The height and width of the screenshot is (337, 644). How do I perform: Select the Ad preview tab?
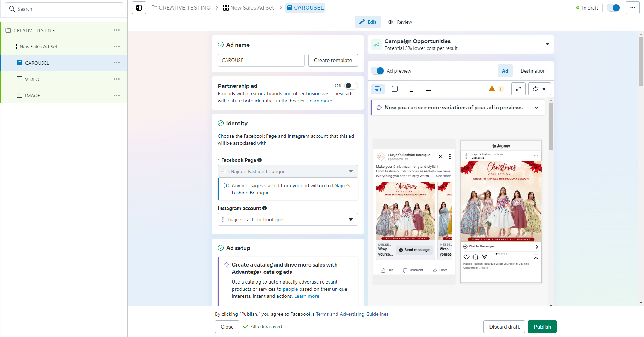pyautogui.click(x=505, y=71)
